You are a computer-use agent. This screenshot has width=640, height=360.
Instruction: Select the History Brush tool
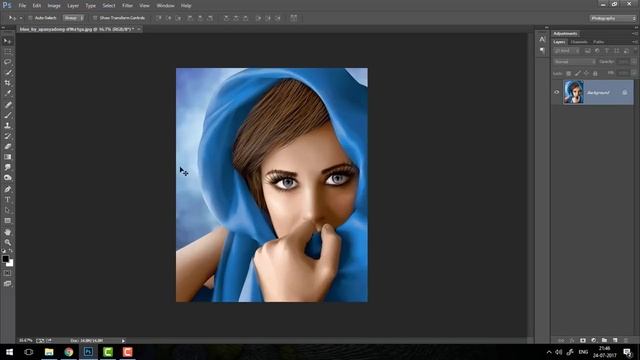point(7,136)
